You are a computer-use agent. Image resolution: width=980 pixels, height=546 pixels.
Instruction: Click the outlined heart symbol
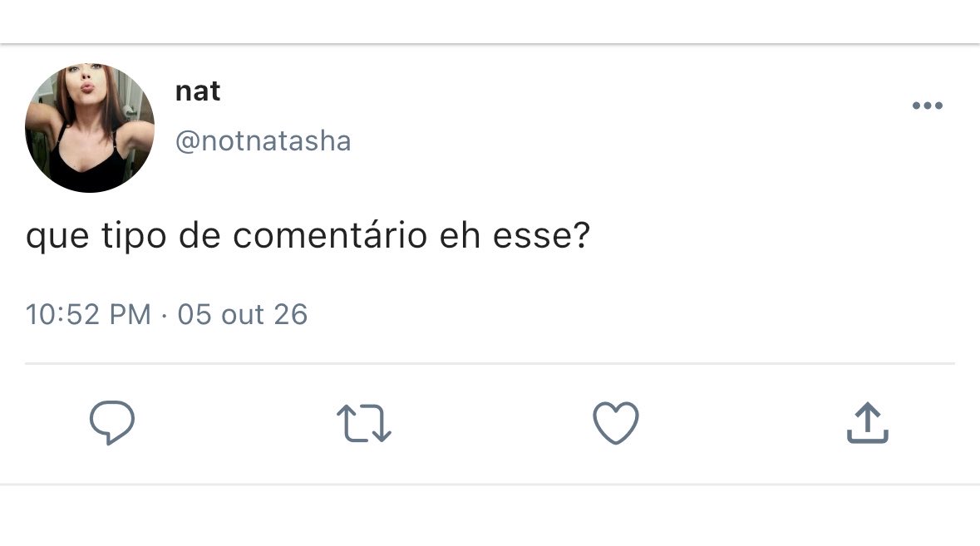pyautogui.click(x=616, y=423)
